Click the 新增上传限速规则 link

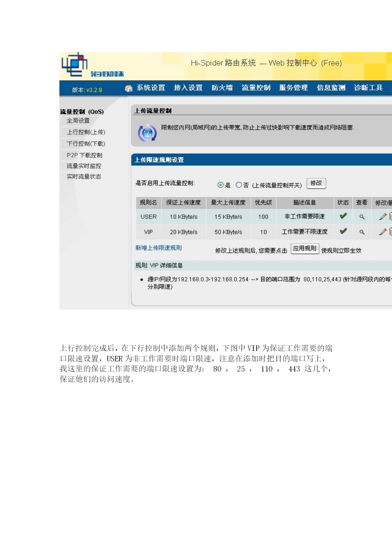pos(159,248)
